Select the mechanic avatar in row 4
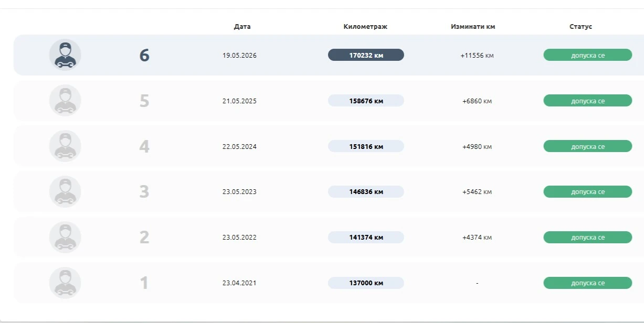The image size is (644, 323). click(x=65, y=146)
